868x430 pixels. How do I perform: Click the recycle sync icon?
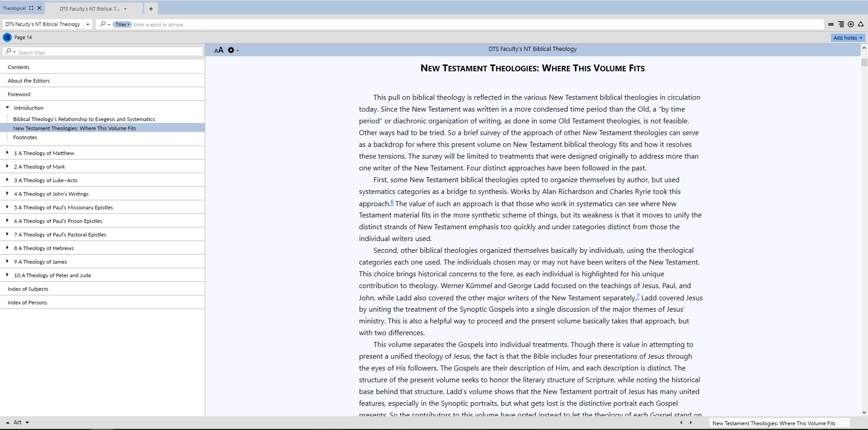coord(861,24)
